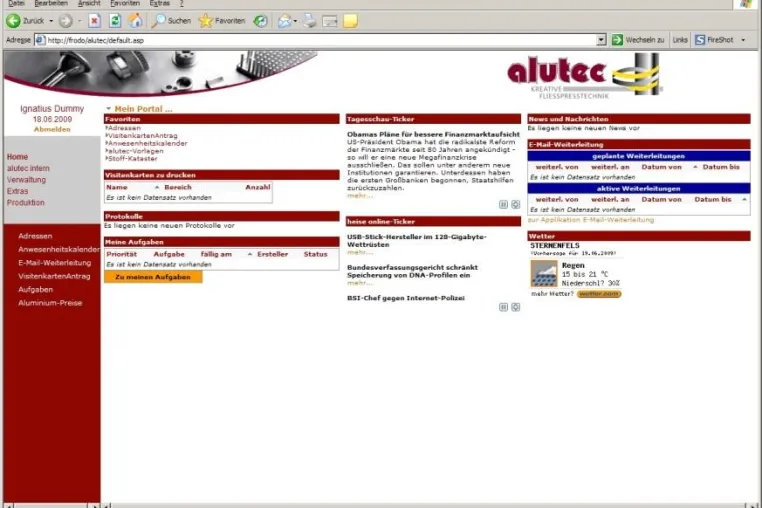Click the Abmelden link
The height and width of the screenshot is (508, 762).
coord(52,129)
